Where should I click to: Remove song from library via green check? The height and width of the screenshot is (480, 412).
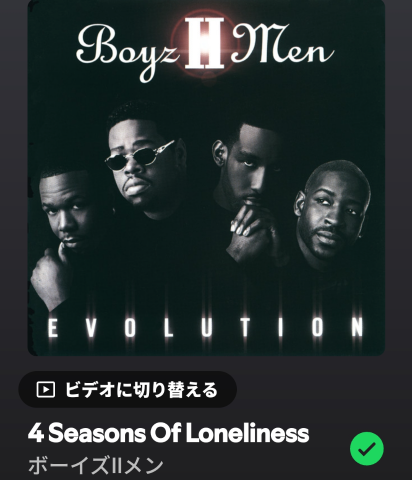(367, 449)
